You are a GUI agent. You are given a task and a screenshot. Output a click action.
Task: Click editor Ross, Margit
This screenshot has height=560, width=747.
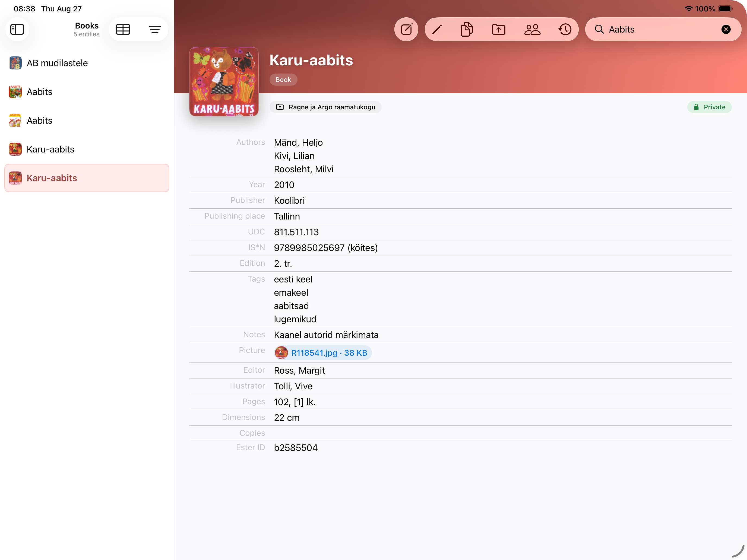tap(299, 370)
